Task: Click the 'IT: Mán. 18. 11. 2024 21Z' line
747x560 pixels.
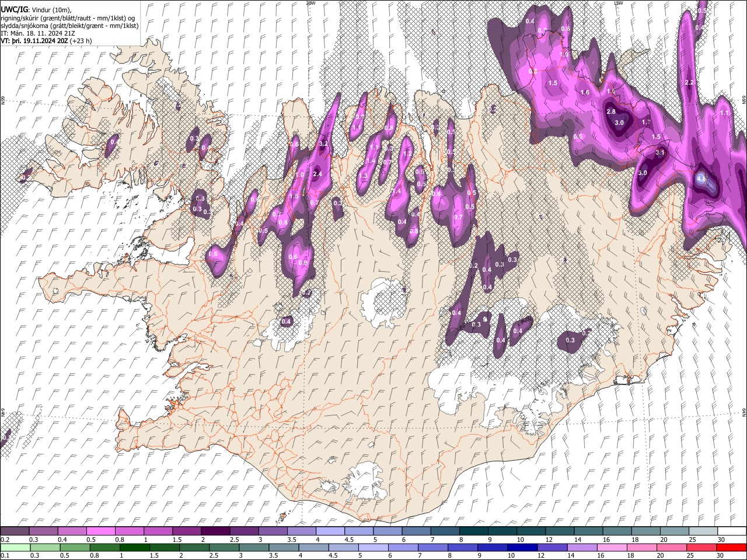Action: pyautogui.click(x=38, y=34)
